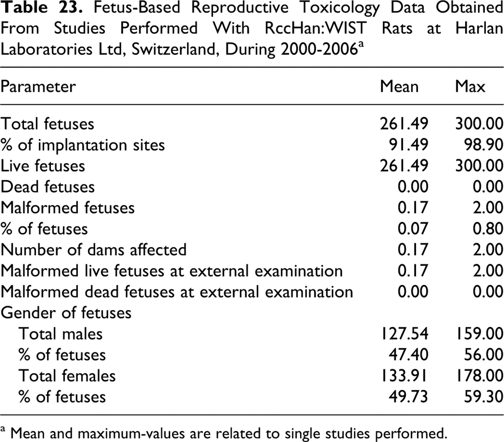Click the Max column header
The width and height of the screenshot is (504, 442).
470,86
